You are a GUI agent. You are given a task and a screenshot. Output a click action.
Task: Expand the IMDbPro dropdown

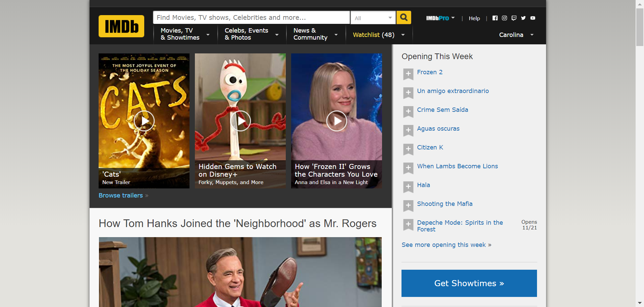point(440,18)
